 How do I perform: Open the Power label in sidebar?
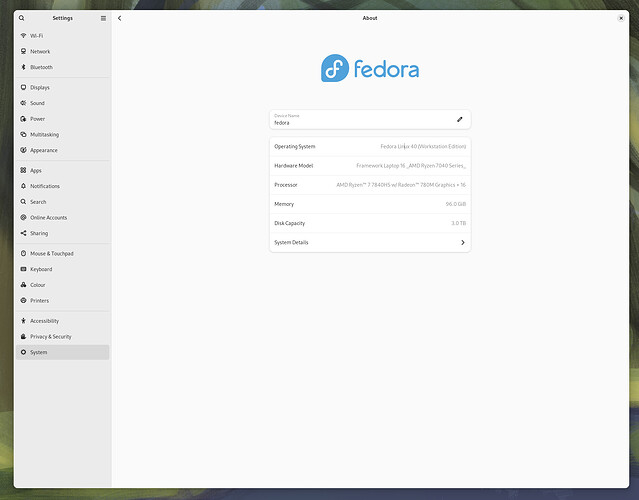coord(37,119)
